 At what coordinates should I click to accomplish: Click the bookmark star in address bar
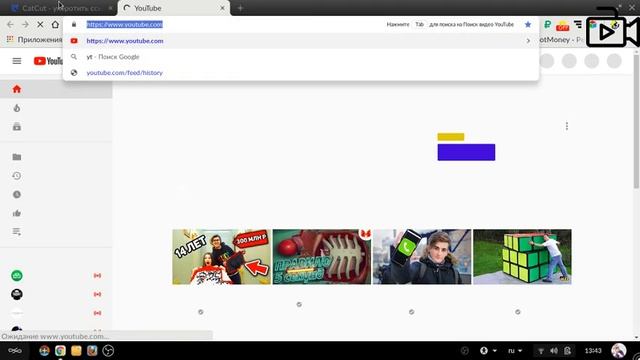[528, 24]
